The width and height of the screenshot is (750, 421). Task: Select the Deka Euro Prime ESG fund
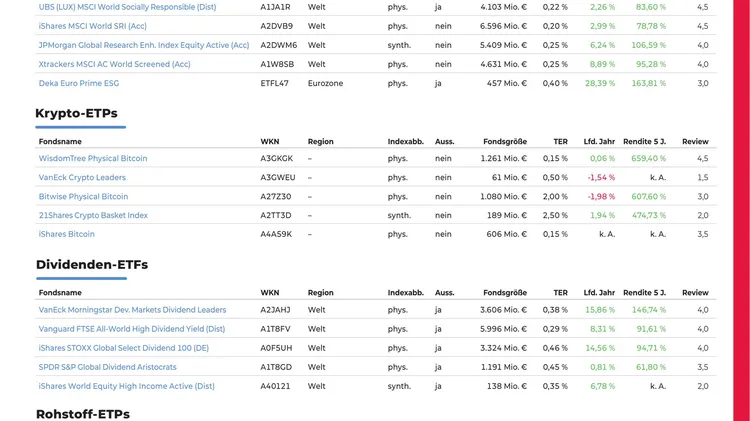click(78, 83)
